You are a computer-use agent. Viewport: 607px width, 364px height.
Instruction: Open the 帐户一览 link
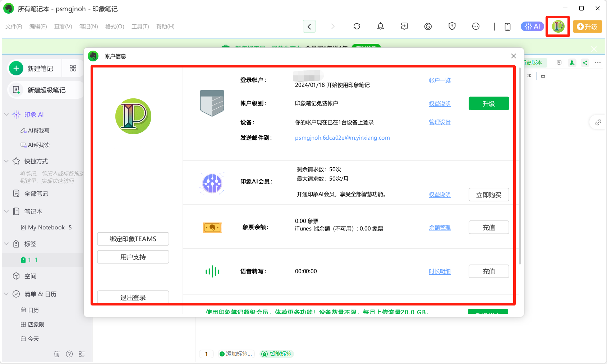[x=440, y=80]
